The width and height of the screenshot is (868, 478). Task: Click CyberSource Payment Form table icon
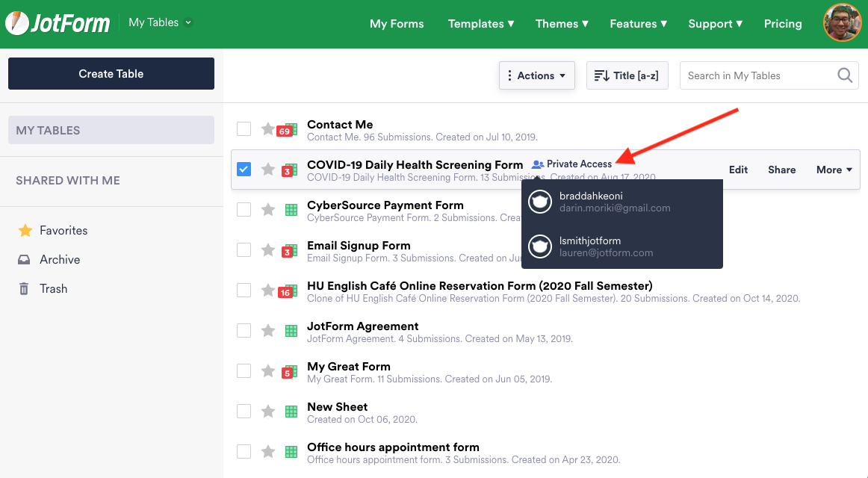(x=291, y=210)
